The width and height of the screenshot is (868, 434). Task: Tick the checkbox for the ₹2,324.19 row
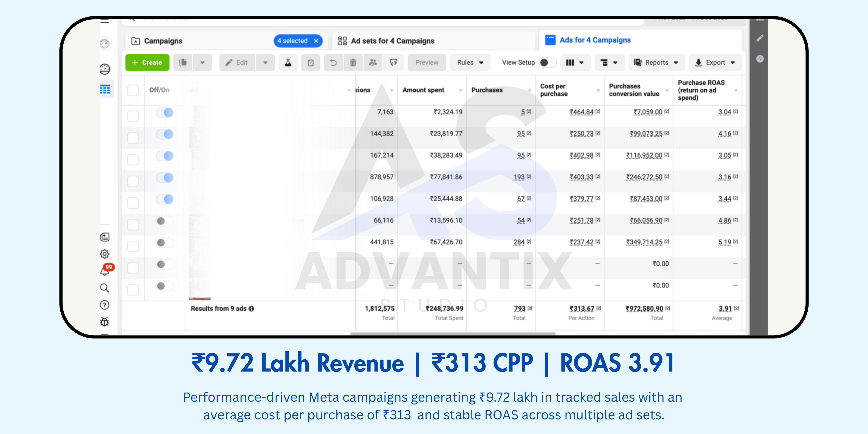coord(133,116)
